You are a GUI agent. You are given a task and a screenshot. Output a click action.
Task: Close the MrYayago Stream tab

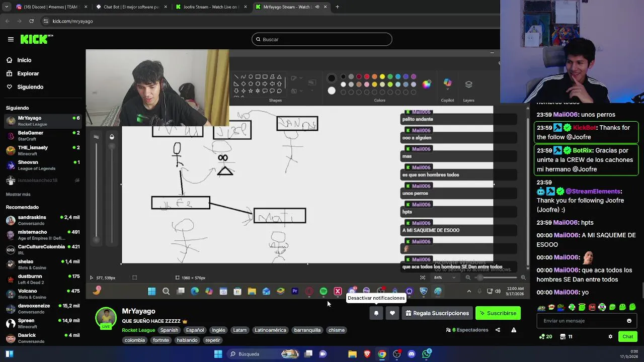coord(325,7)
